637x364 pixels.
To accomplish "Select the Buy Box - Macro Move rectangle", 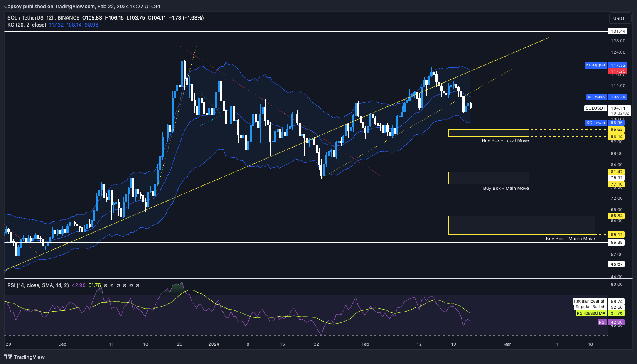I will [521, 225].
